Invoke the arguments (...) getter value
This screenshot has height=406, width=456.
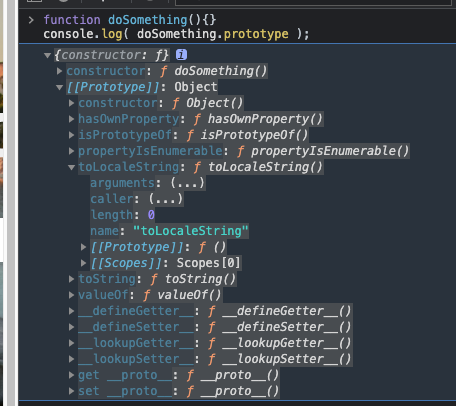[187, 183]
